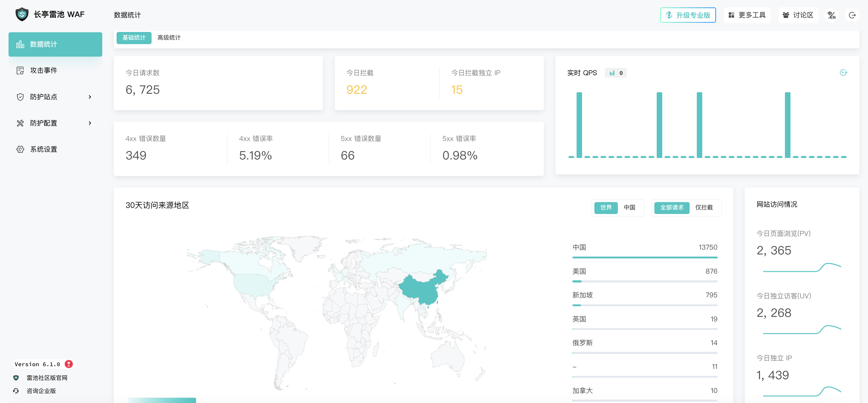The image size is (868, 403).
Task: Go to 攻击事件 in the sidebar
Action: 55,70
